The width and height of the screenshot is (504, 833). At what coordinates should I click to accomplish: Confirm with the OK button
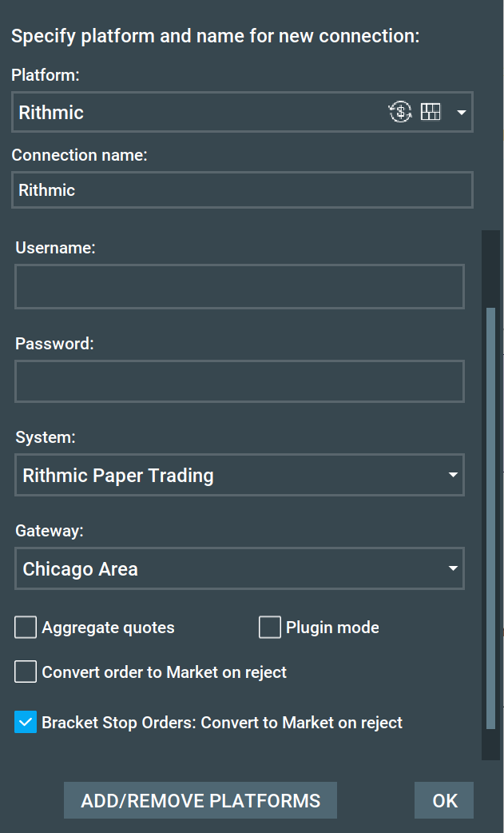click(444, 800)
